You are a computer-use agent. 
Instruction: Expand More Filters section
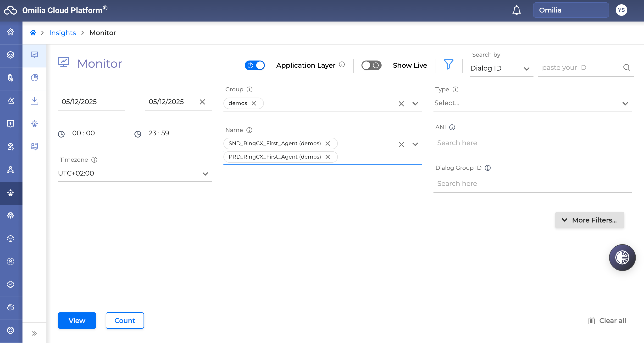coord(589,220)
